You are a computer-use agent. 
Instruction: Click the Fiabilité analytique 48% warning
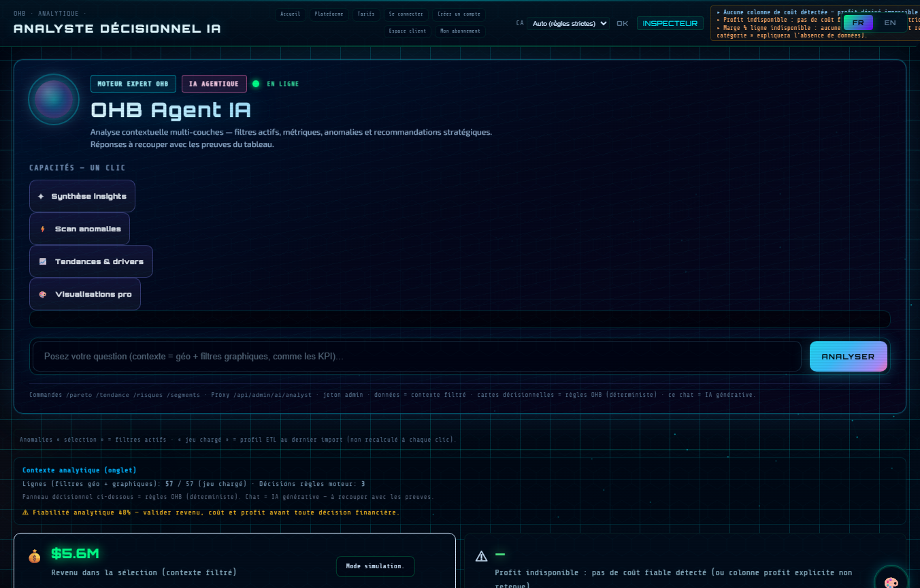pyautogui.click(x=211, y=512)
